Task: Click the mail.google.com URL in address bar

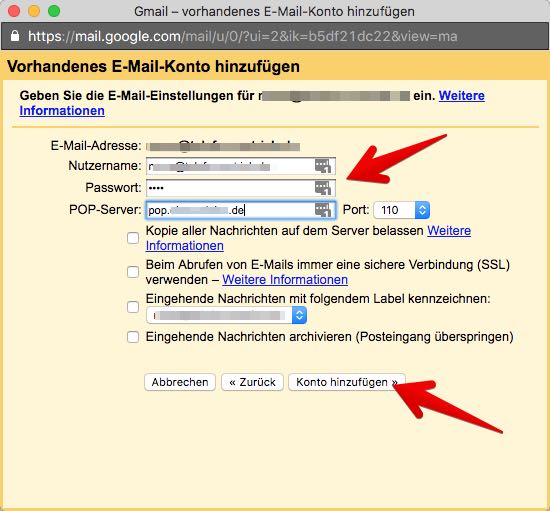Action: point(243,36)
